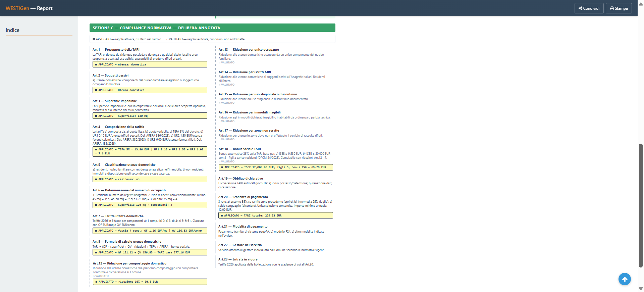Click the Stampa print button
This screenshot has height=292, width=644.
(619, 8)
